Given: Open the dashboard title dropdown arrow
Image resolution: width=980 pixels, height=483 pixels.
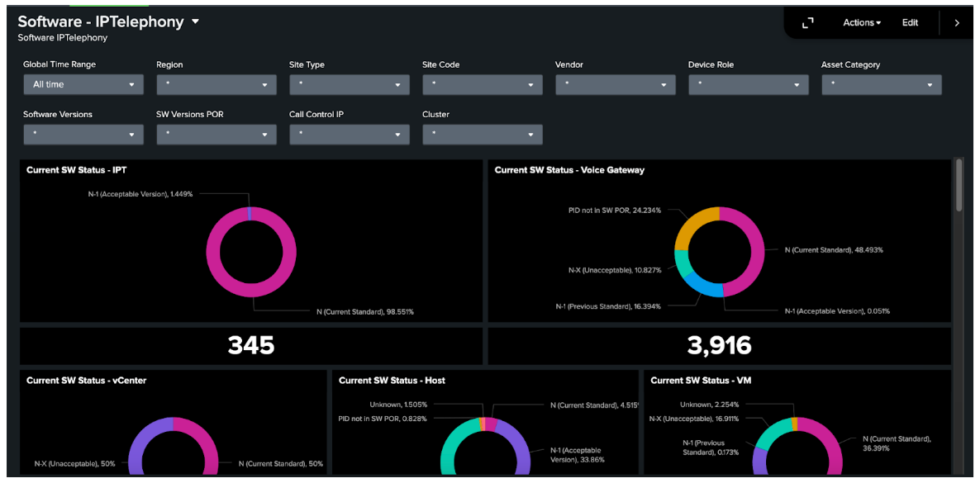Looking at the screenshot, I should pos(195,21).
